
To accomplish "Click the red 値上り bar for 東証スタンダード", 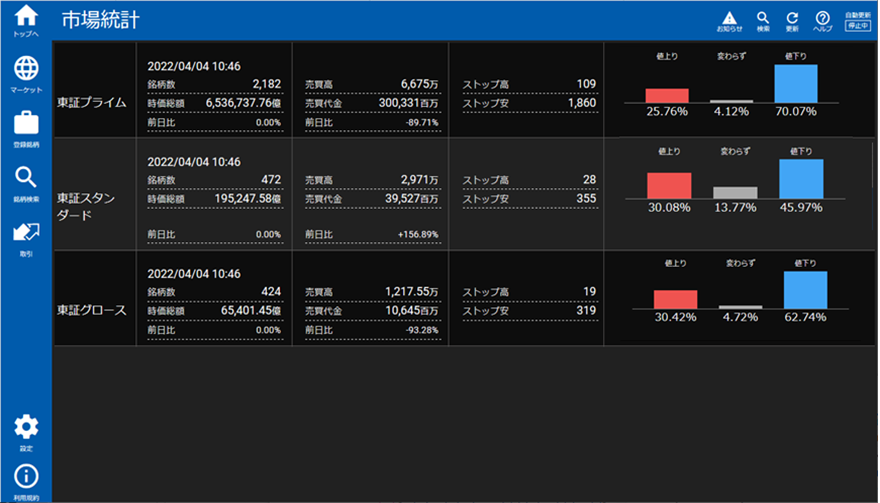I will tap(669, 185).
